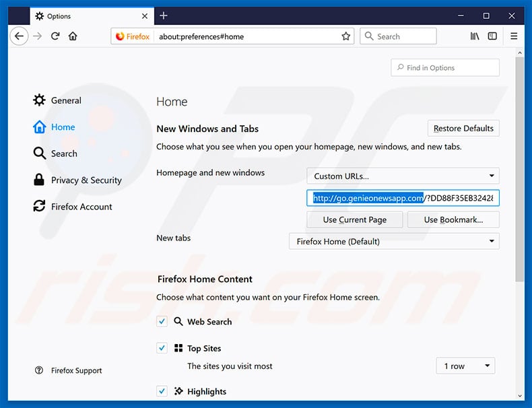The image size is (532, 408).
Task: Click the Find in Options search field
Action: pyautogui.click(x=445, y=68)
